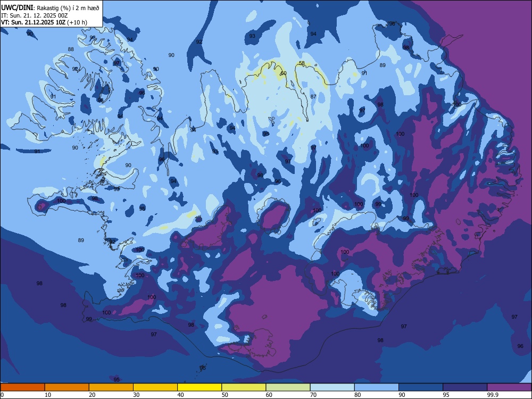Click the orange 10–20 legend swatch
The image size is (532, 399).
67,387
